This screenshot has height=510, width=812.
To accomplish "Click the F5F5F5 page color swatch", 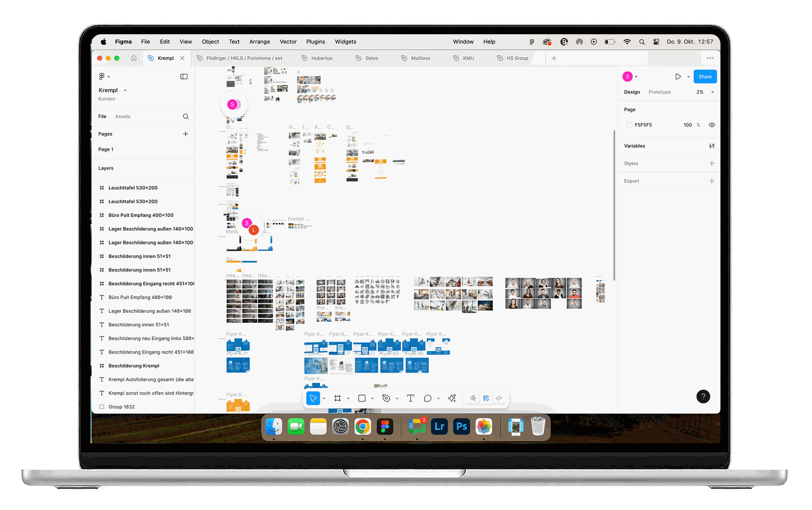I will point(629,125).
